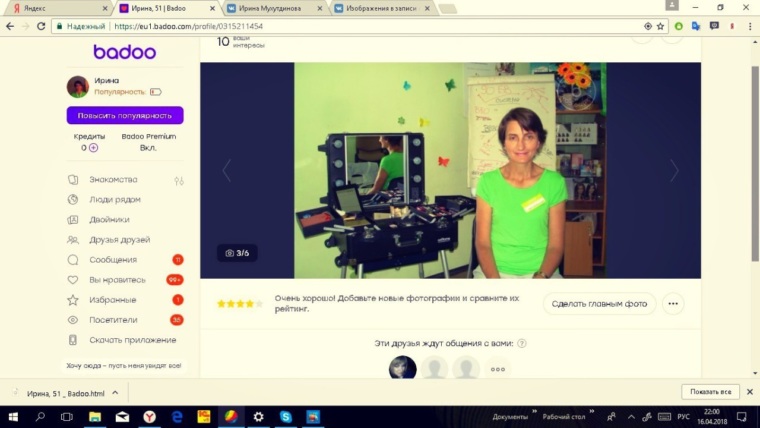Open the Знакомство filter settings icon
Viewport: 760px width, 428px height.
tap(179, 180)
